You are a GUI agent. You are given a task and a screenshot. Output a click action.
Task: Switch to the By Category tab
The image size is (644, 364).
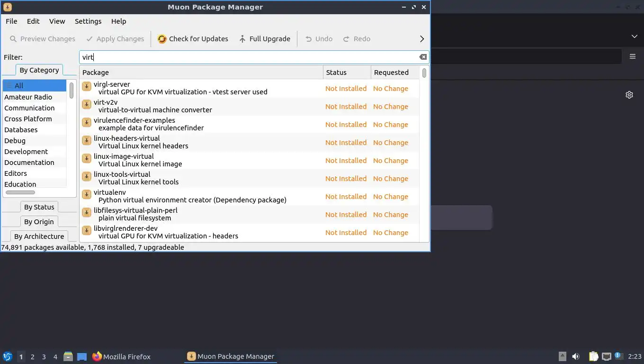click(39, 70)
